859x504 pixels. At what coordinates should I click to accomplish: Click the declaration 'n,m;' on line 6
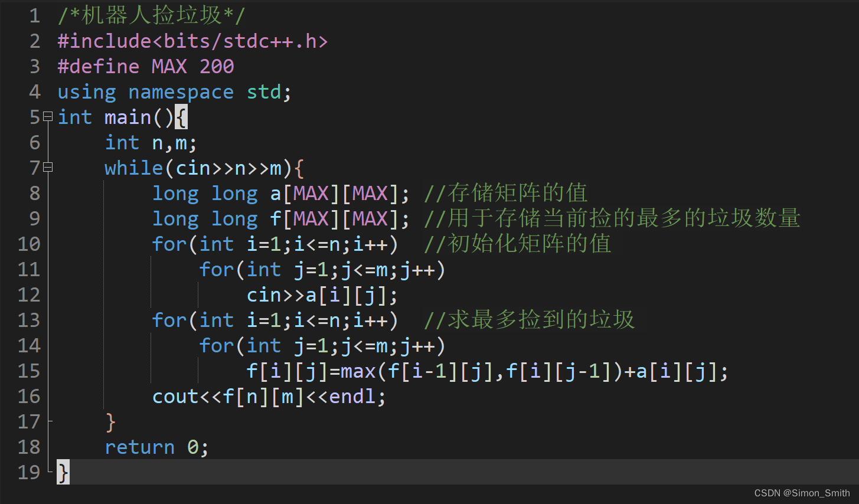point(175,143)
